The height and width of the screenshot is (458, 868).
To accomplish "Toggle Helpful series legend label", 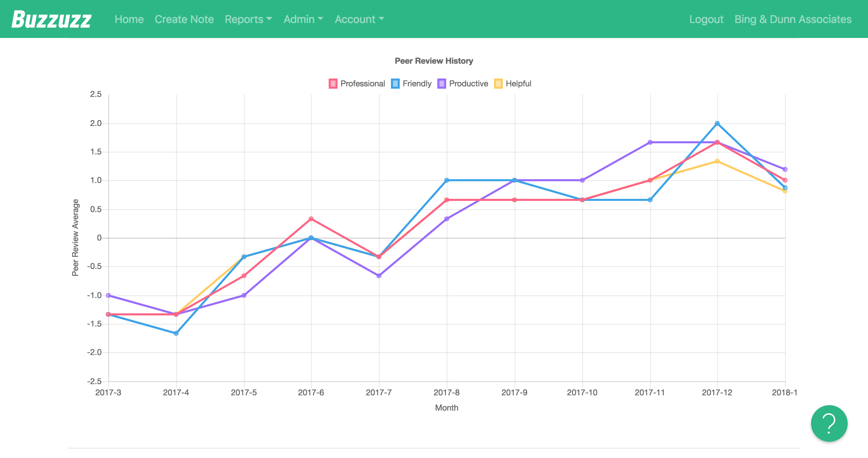I will tap(518, 84).
